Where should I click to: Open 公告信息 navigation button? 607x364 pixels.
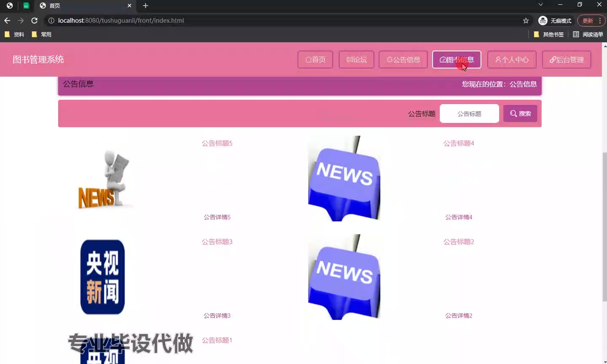[403, 60]
